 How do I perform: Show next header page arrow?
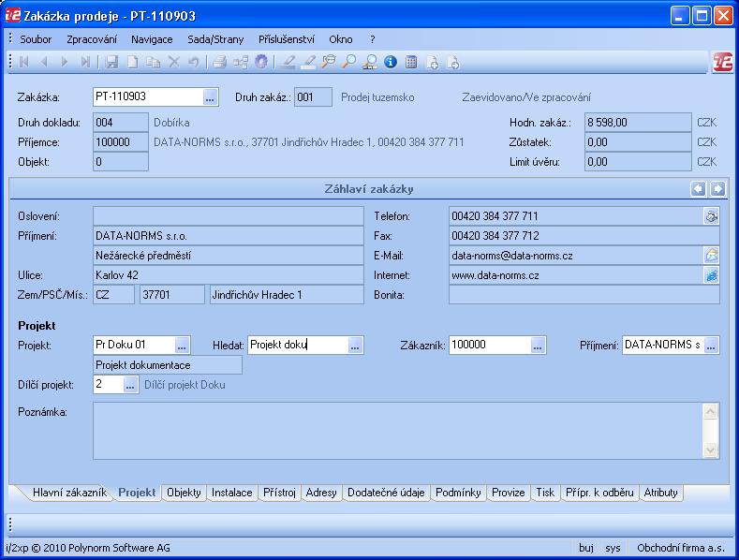pyautogui.click(x=717, y=189)
